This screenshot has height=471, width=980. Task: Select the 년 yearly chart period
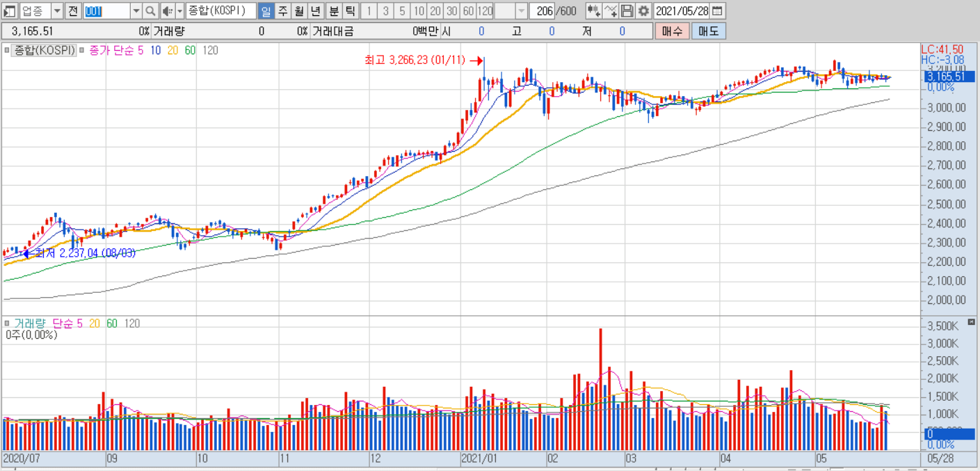[316, 10]
